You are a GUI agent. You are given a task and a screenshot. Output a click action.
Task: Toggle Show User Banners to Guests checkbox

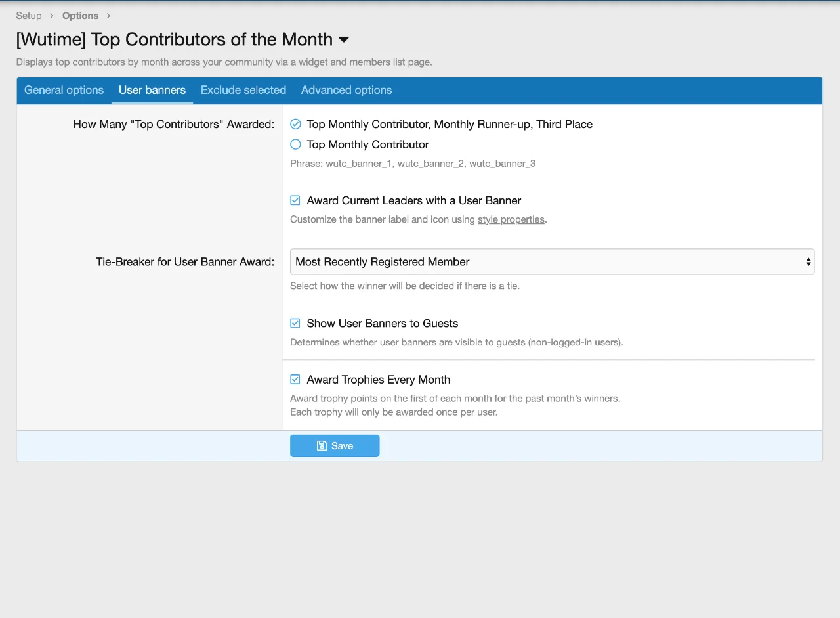click(296, 323)
